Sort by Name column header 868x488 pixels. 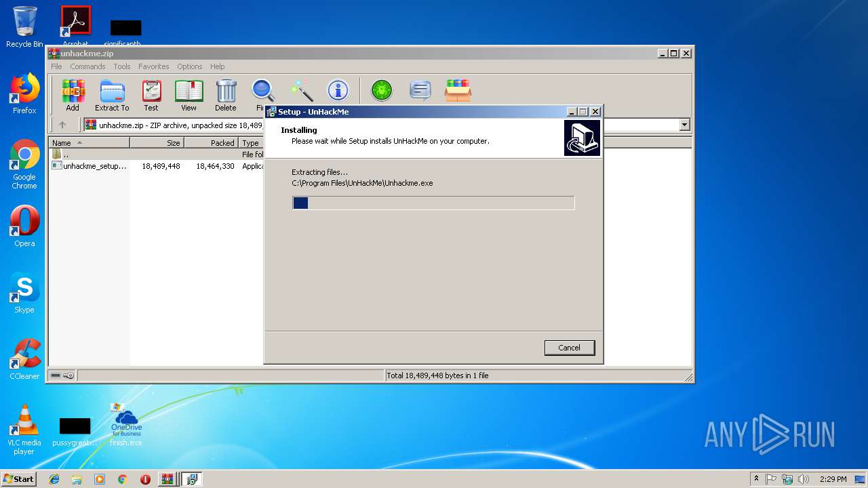89,143
